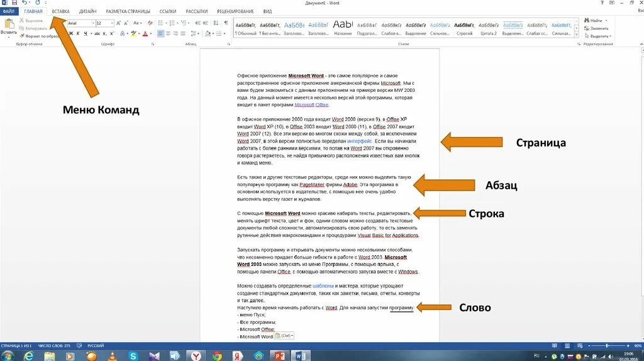Click the text highlight color button
Viewport: 644px width, 361px height.
[133, 34]
